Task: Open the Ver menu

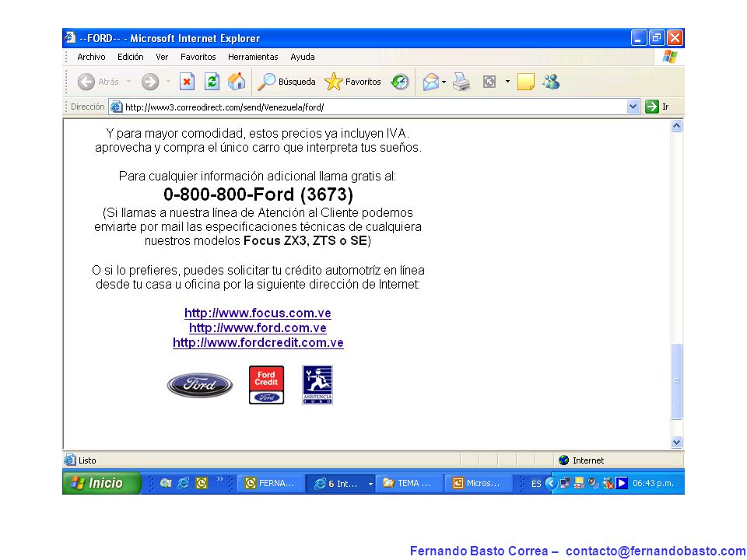Action: tap(162, 57)
